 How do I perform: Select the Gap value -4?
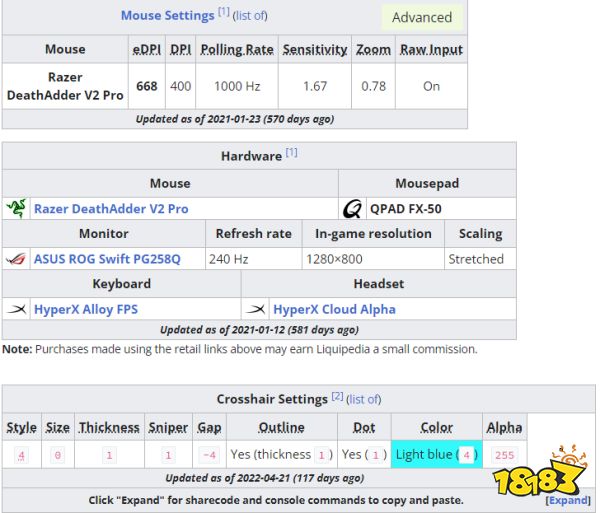point(209,455)
